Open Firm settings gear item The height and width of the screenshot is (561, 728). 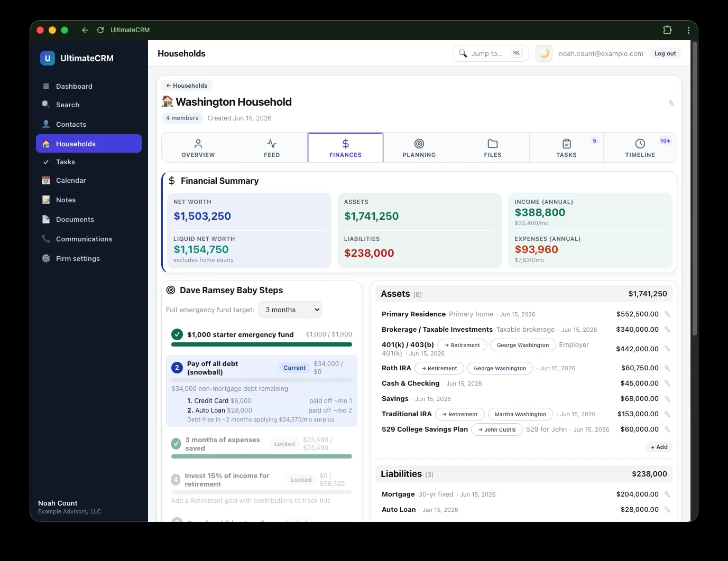pyautogui.click(x=89, y=258)
